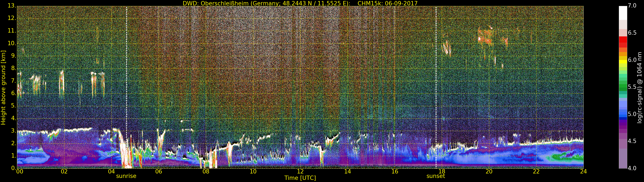Click the 4.0 colorbar tick label

point(632,168)
